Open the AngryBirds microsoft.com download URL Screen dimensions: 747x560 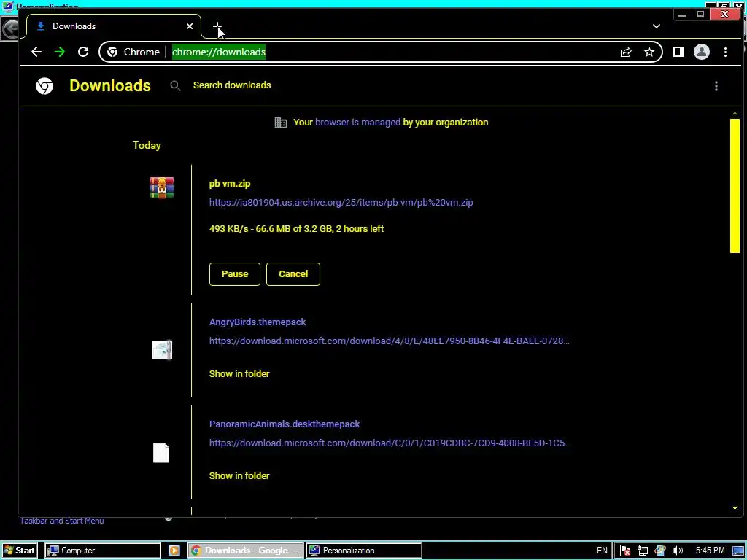[390, 341]
